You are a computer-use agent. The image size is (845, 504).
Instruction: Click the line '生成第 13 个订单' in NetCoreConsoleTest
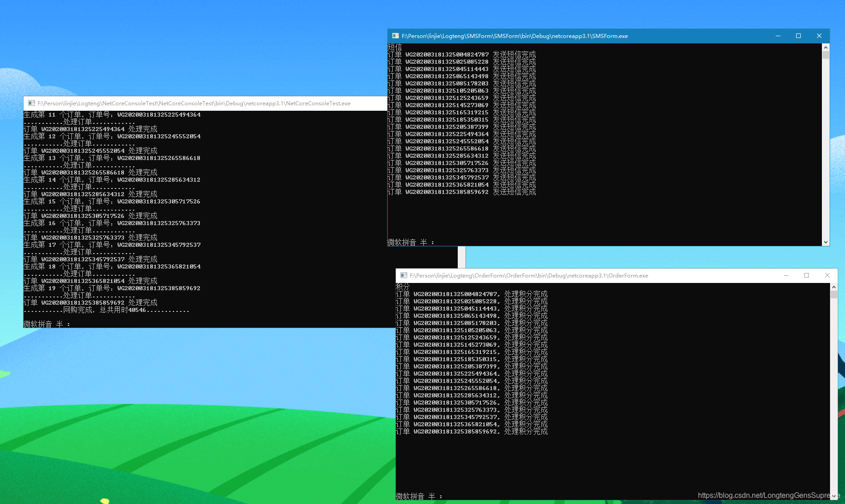click(x=112, y=158)
